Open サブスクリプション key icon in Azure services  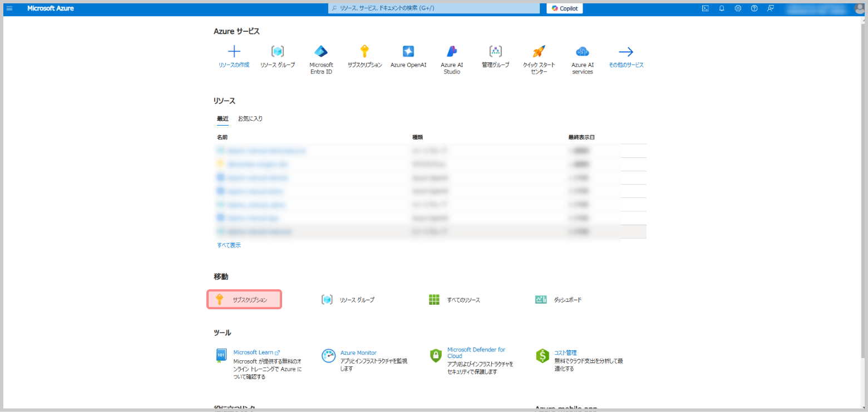click(x=364, y=52)
